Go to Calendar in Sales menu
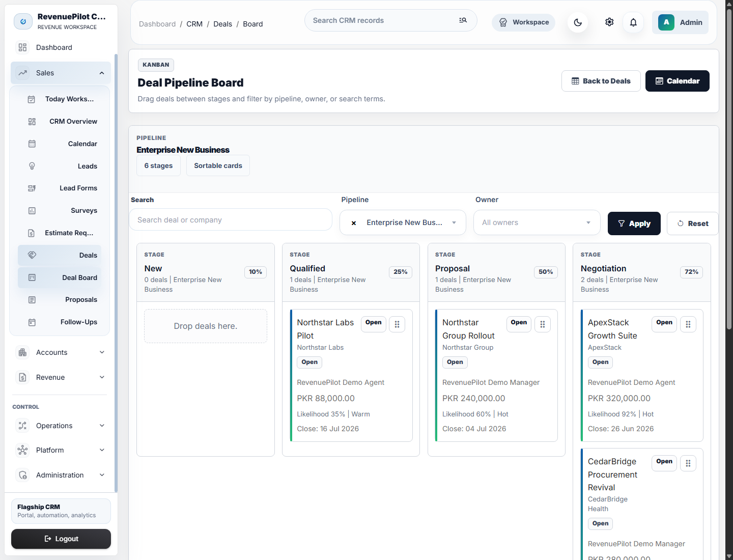The width and height of the screenshot is (733, 560). pos(60,144)
